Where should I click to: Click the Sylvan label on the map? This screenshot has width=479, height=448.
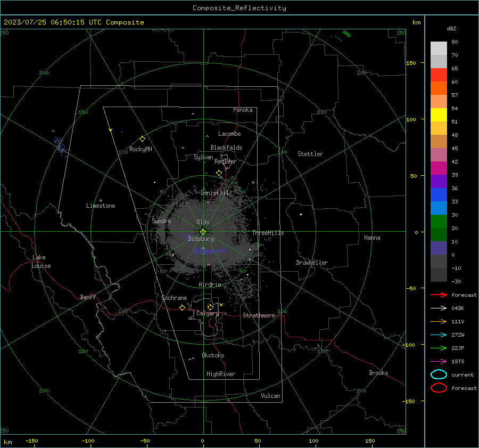(x=203, y=157)
